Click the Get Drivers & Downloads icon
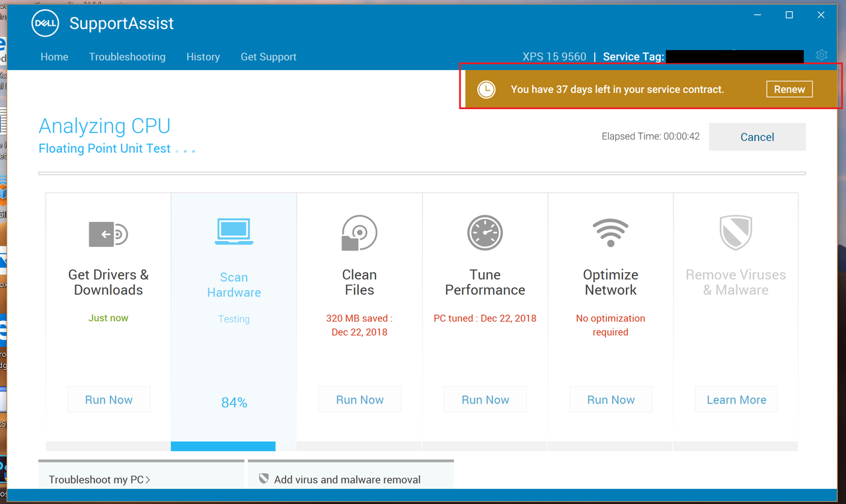 point(108,234)
